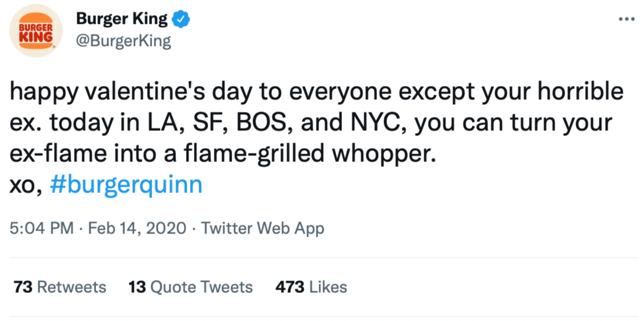Click the number 473 beside Likes
This screenshot has height=321, width=644.
click(x=290, y=287)
